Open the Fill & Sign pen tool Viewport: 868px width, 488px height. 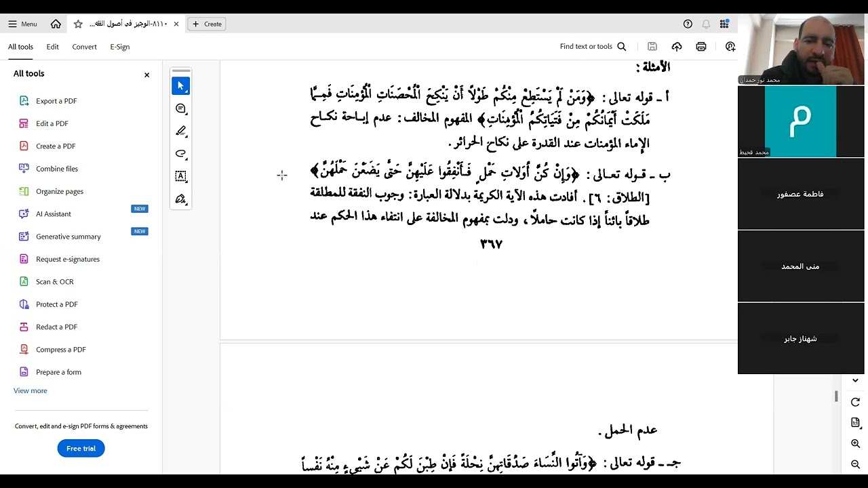point(180,199)
